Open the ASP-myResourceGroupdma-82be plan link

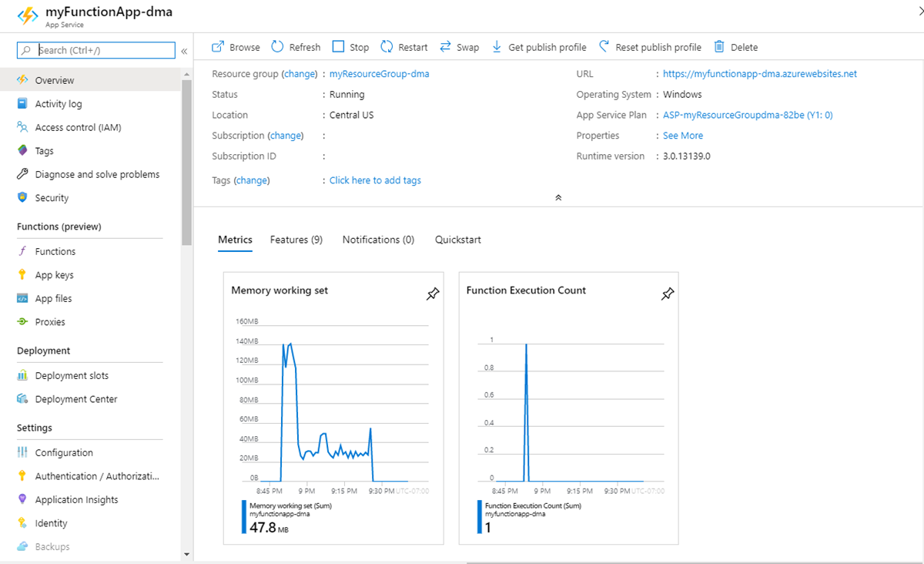tap(748, 115)
